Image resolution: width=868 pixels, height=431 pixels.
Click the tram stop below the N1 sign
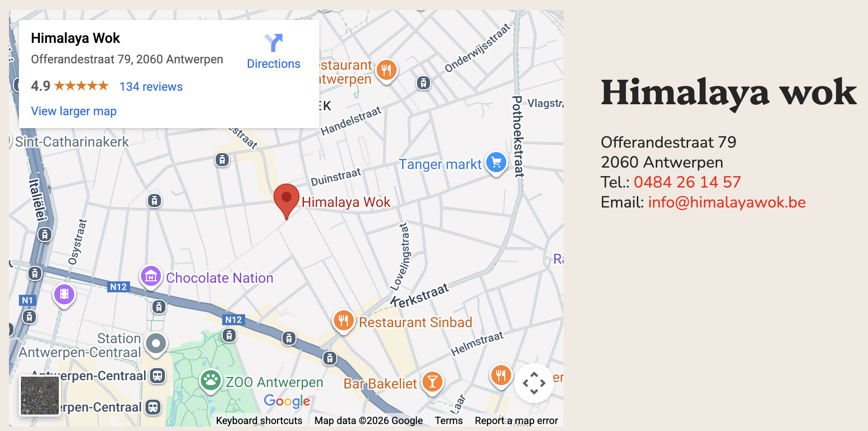[x=29, y=316]
